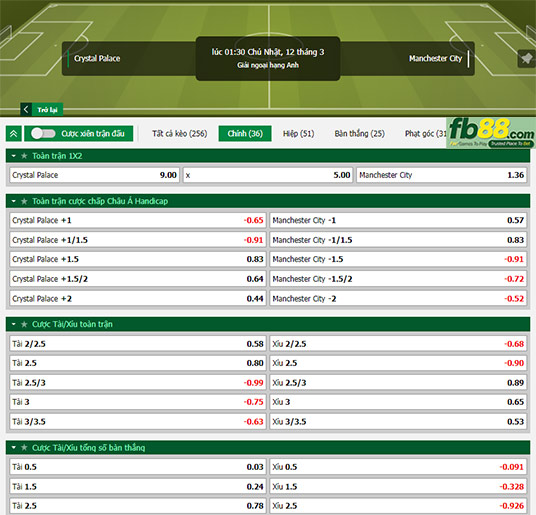Favorite the Toàn trận 1X2 star
Viewport: 536px width, 515px height.
click(x=24, y=156)
